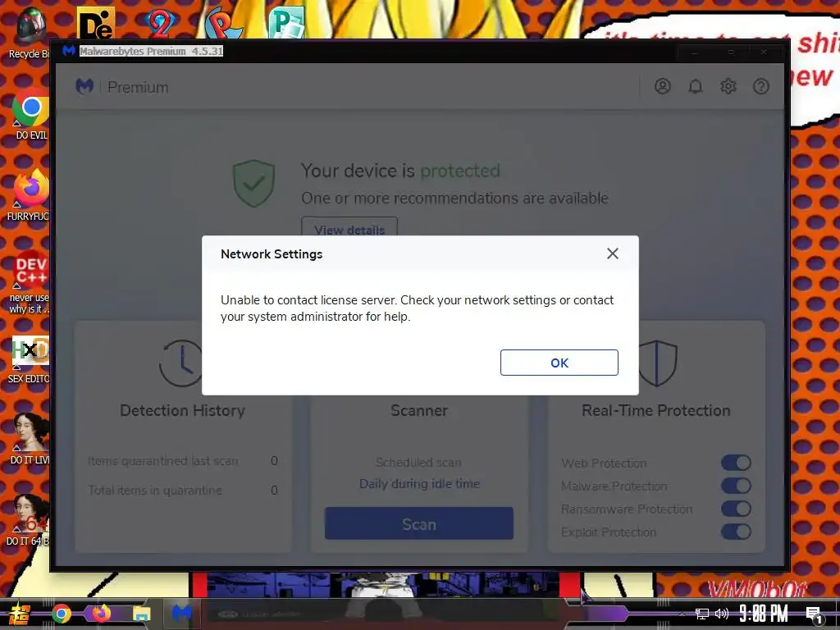Open the help question mark icon

tap(760, 86)
